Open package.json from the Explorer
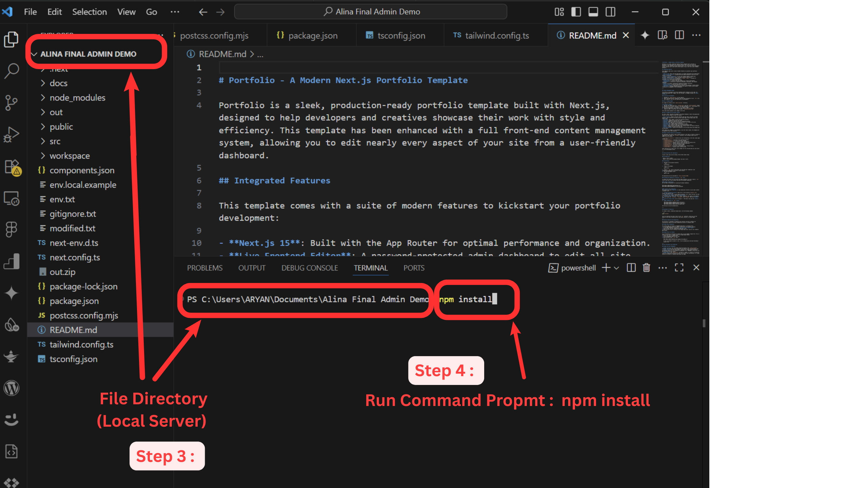868x488 pixels. 74,301
